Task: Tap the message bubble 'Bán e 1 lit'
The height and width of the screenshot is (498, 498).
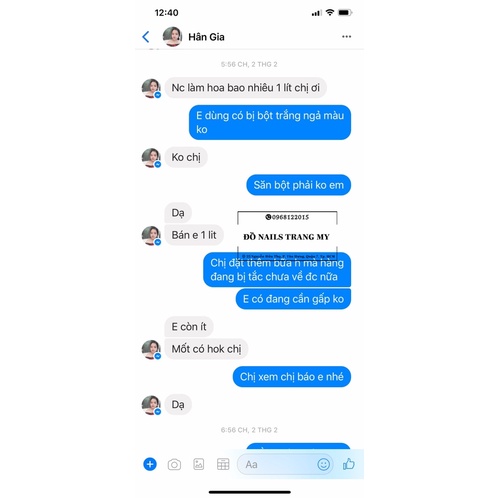Action: point(194,235)
